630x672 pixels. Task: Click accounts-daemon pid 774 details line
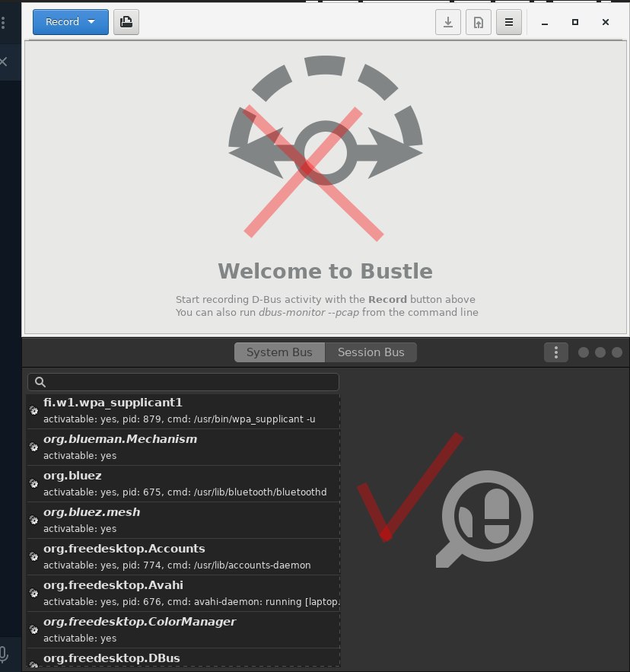coord(177,565)
